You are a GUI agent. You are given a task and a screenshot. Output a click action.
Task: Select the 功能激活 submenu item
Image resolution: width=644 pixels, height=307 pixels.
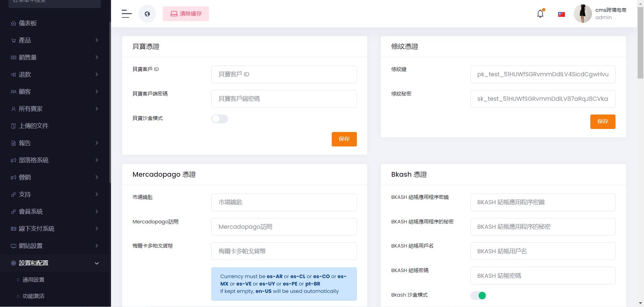pyautogui.click(x=34, y=296)
